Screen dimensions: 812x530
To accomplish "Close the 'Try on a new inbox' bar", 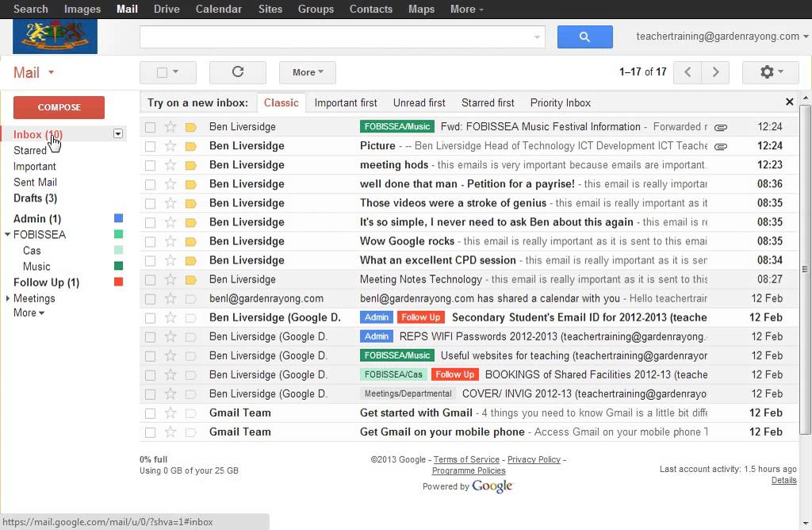I will tap(789, 102).
